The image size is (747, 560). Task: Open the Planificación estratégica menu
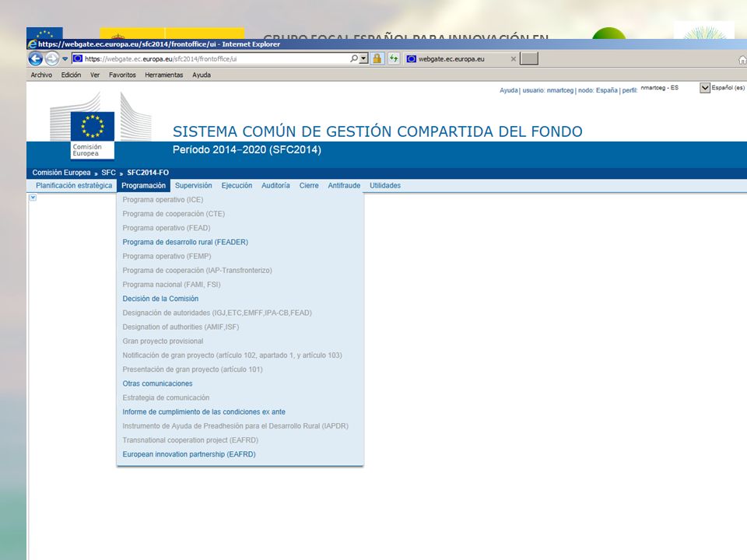click(74, 185)
